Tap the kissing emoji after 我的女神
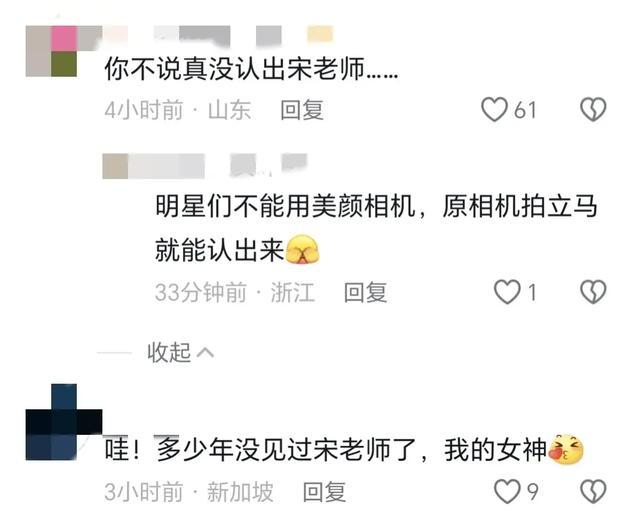The image size is (640, 518). (566, 449)
